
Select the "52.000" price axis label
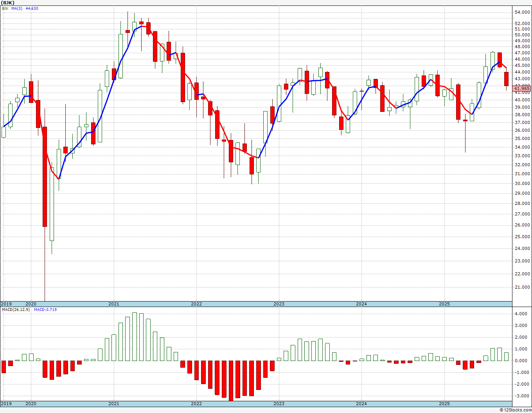coord(523,23)
